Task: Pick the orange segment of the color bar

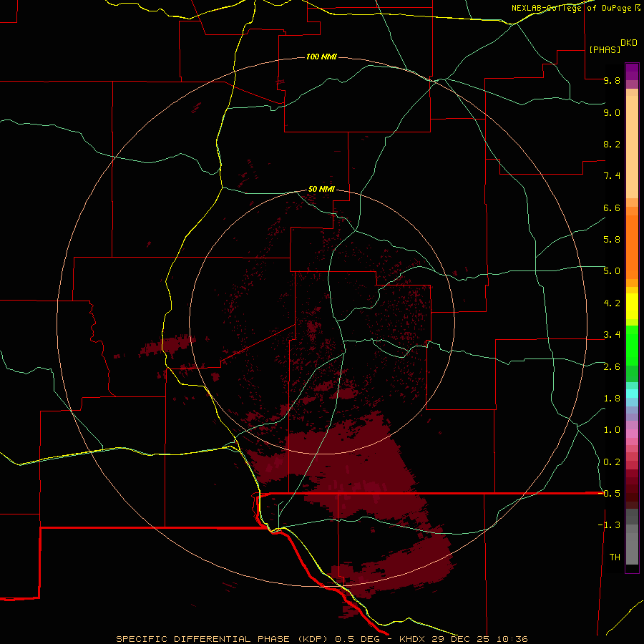Action: pyautogui.click(x=632, y=247)
